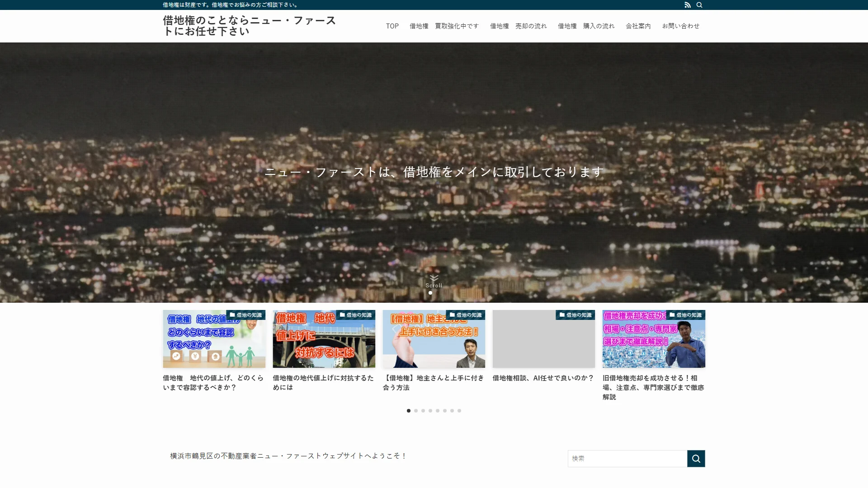Viewport: 868px width, 488px height.
Task: Open thumbnail for 地代の値上げ、どのくらいまで容認 article
Action: tap(214, 339)
